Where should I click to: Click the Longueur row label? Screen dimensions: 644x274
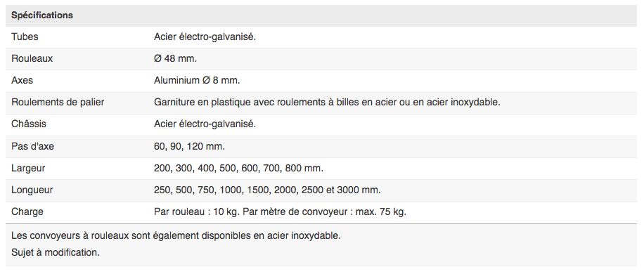32,190
